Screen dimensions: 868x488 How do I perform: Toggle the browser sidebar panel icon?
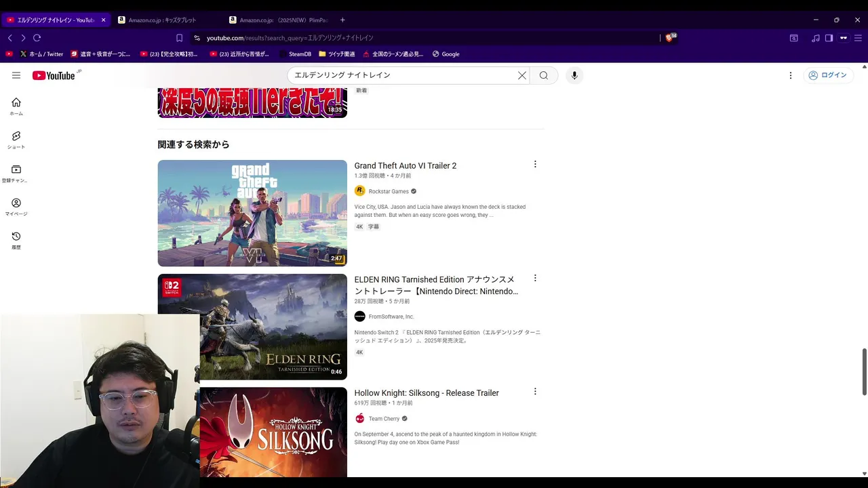click(x=829, y=38)
